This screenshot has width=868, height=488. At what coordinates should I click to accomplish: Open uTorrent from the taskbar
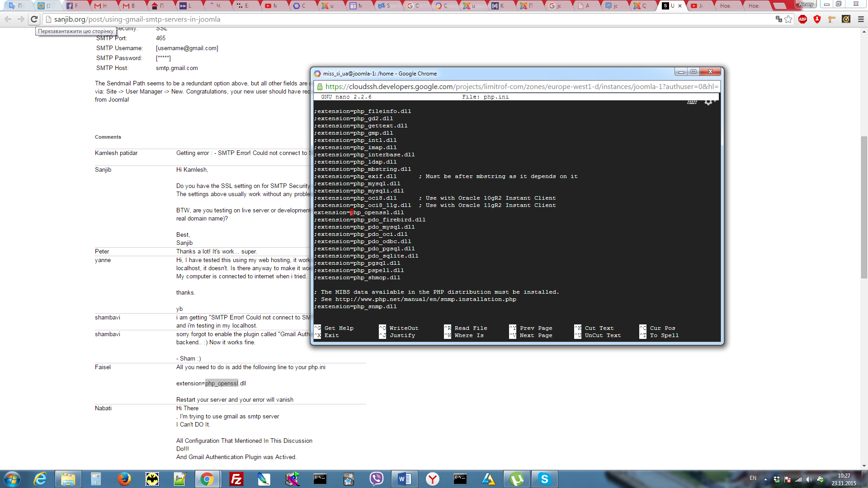tap(517, 479)
